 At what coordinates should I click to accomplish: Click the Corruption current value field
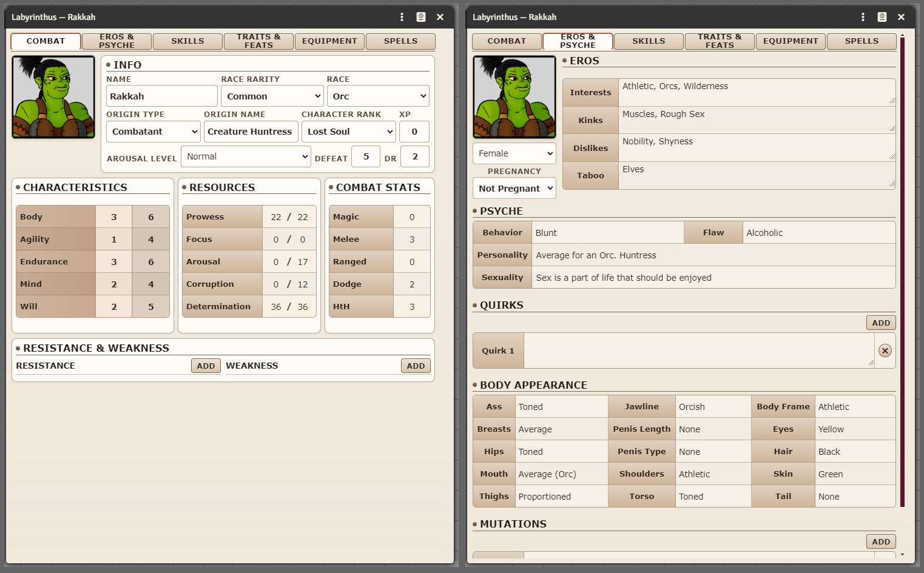pos(276,284)
